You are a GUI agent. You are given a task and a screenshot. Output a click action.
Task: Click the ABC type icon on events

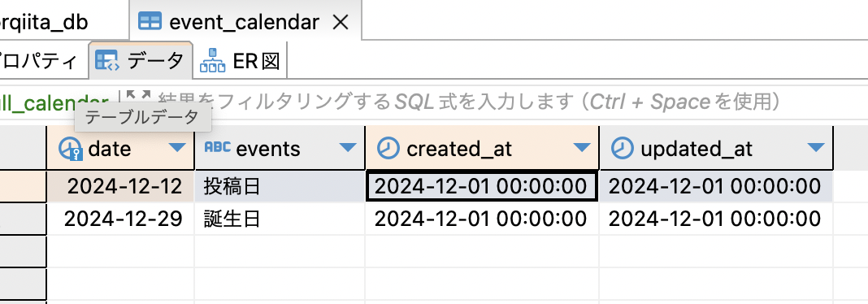(x=218, y=147)
